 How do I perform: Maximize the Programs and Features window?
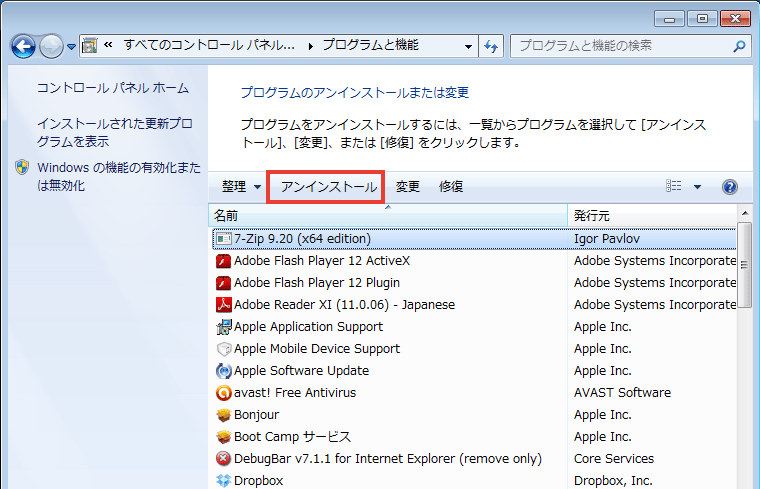[x=702, y=19]
